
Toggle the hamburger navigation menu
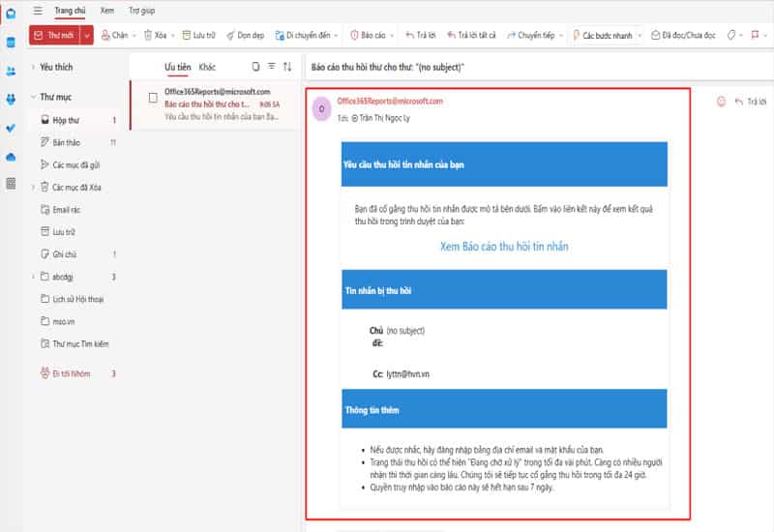pos(38,11)
